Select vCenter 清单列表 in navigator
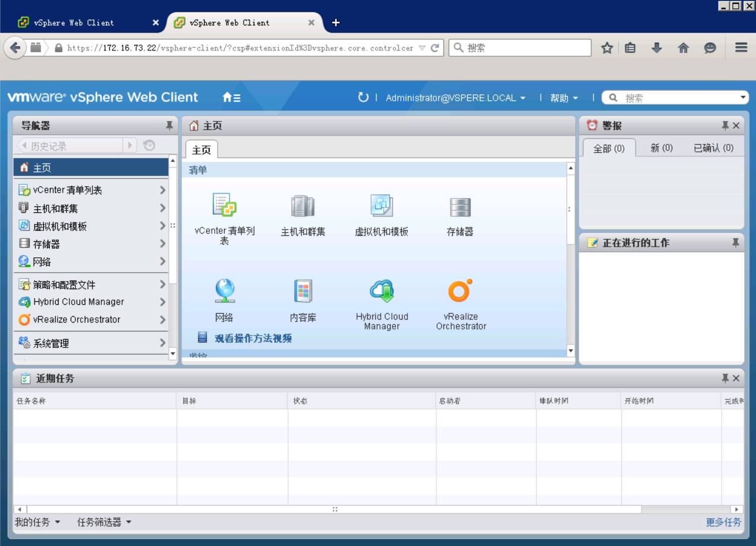The image size is (756, 546). 91,190
